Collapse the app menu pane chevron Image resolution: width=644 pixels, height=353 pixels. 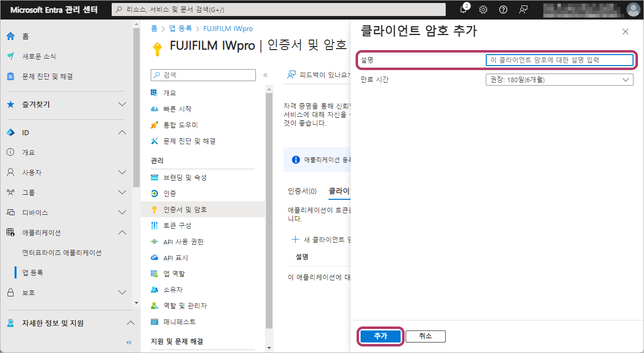point(265,75)
